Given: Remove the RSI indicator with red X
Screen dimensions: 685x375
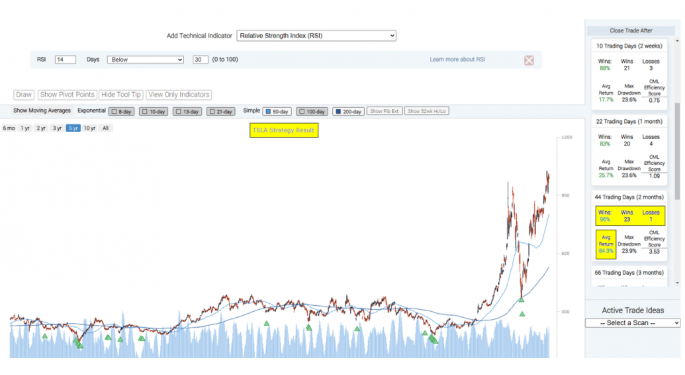Looking at the screenshot, I should point(529,60).
